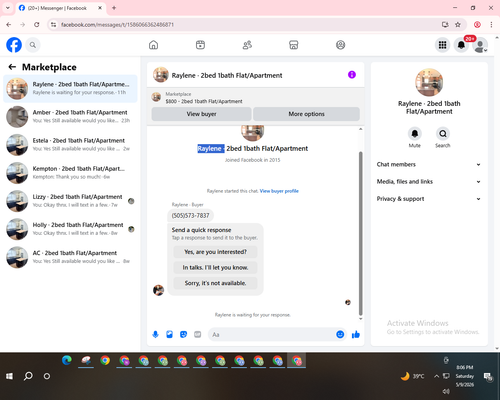This screenshot has width=500, height=400.
Task: Click the large listing photo in right panel
Action: click(429, 82)
